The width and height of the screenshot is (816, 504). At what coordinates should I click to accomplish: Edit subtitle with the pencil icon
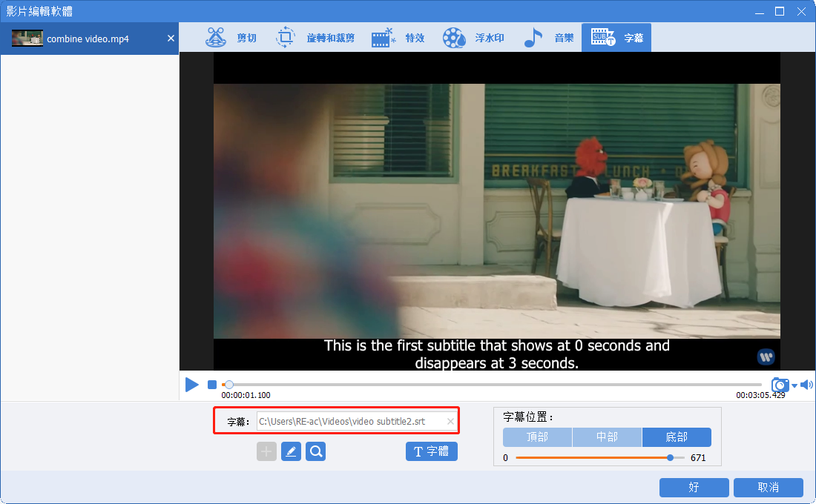click(x=291, y=451)
